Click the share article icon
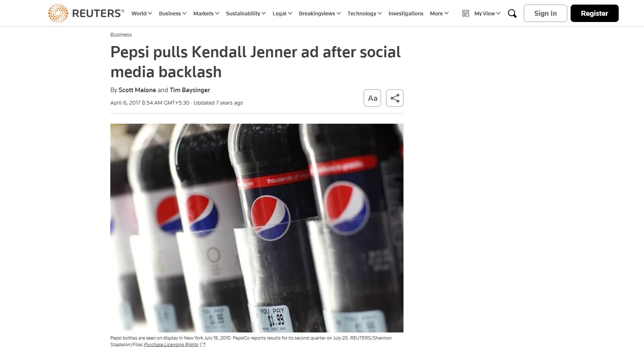This screenshot has height=347, width=644. tap(395, 98)
